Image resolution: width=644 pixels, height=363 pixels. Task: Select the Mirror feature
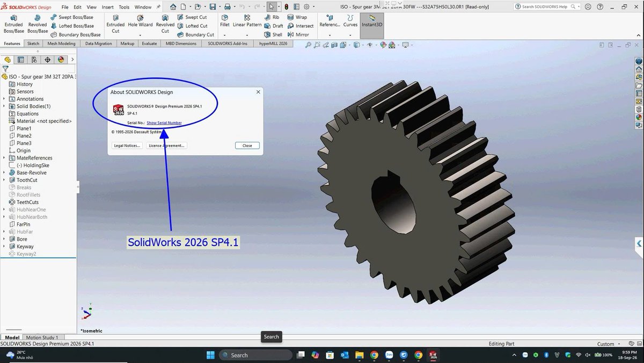298,34
